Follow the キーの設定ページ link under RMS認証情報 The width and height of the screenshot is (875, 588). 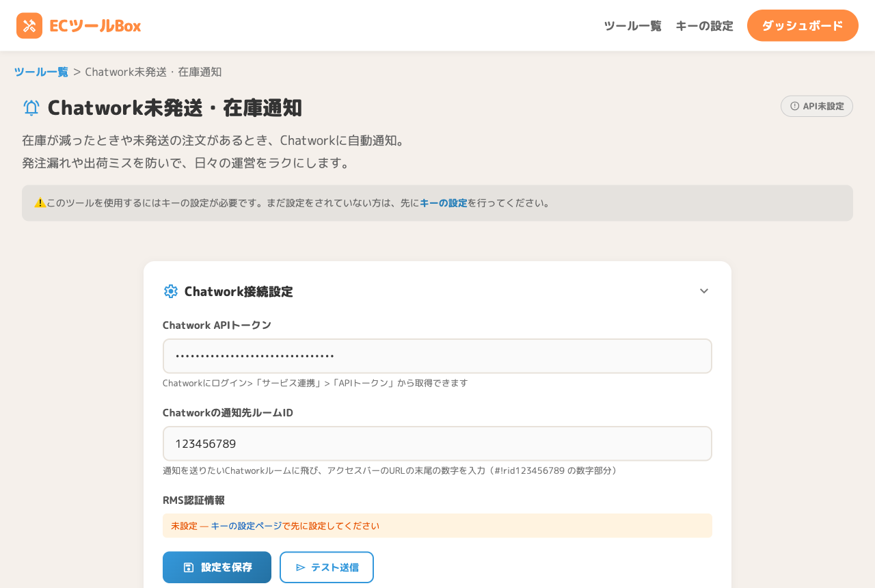point(246,526)
